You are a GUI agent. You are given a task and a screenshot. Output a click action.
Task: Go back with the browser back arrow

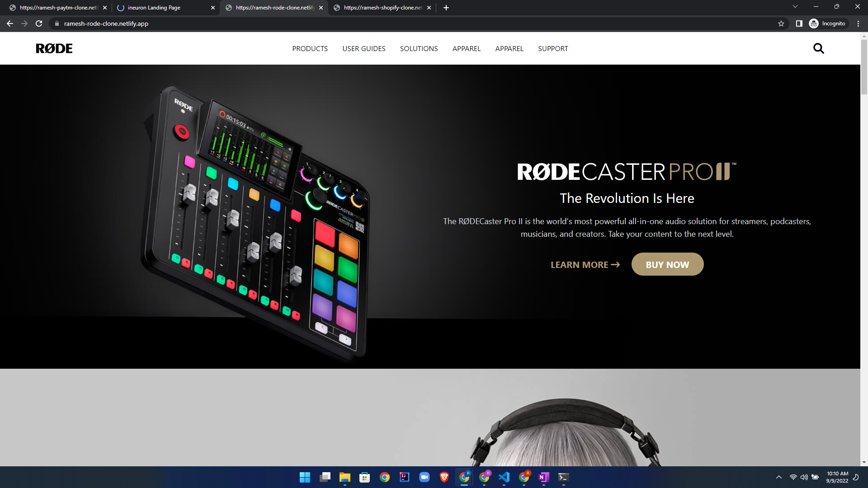(10, 23)
